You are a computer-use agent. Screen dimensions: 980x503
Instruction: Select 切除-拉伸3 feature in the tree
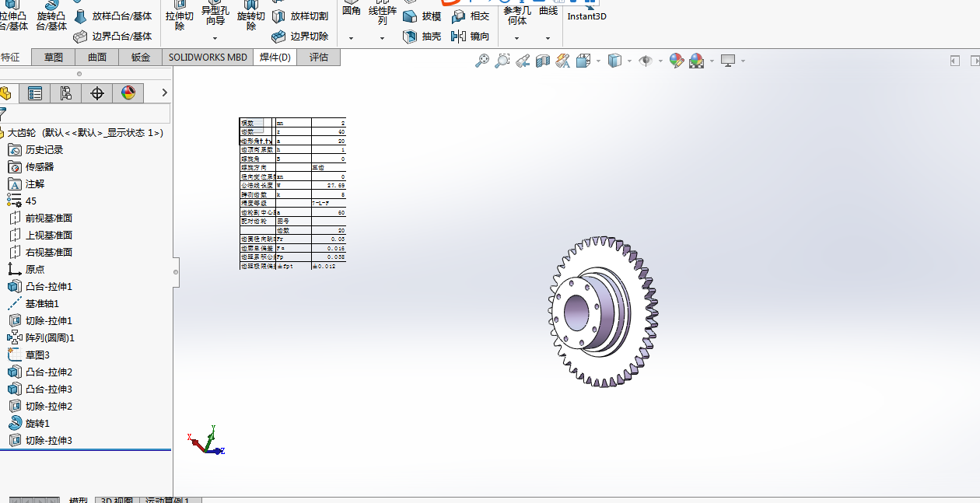[40, 440]
